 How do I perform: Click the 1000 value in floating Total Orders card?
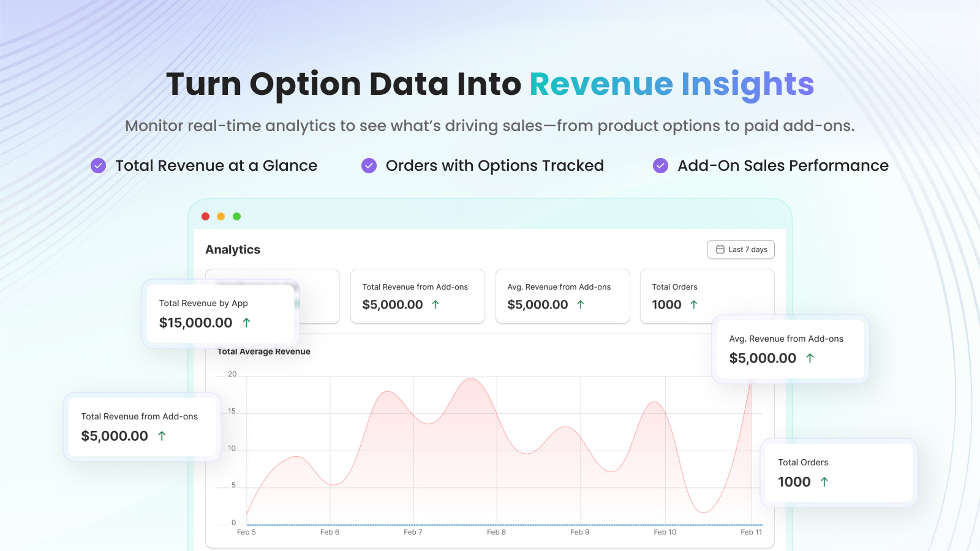click(x=794, y=482)
